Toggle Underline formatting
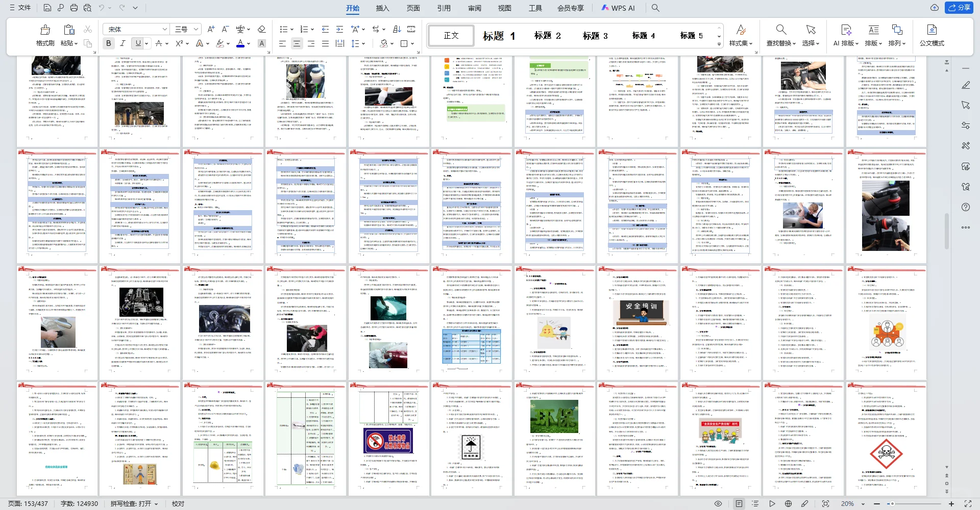The width and height of the screenshot is (980, 510). click(x=137, y=43)
